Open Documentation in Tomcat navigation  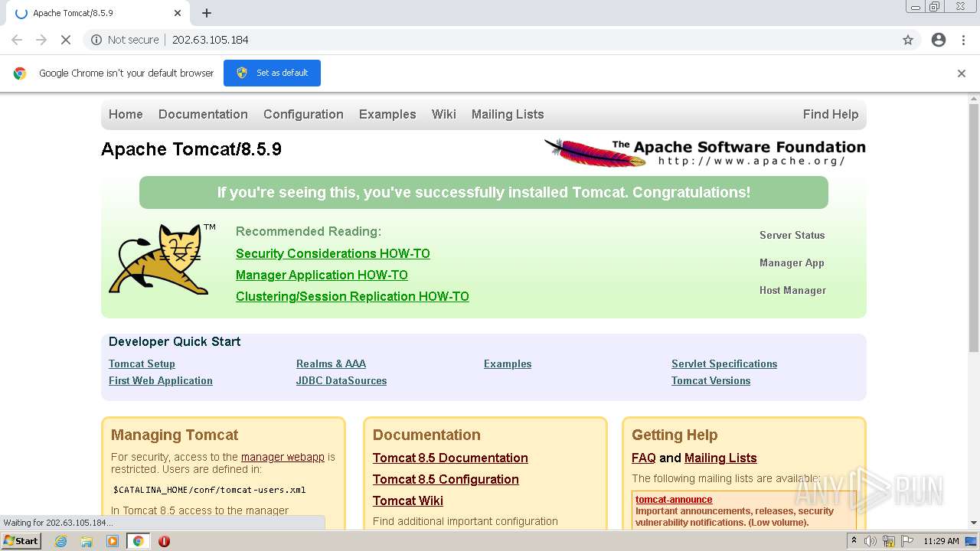click(203, 114)
